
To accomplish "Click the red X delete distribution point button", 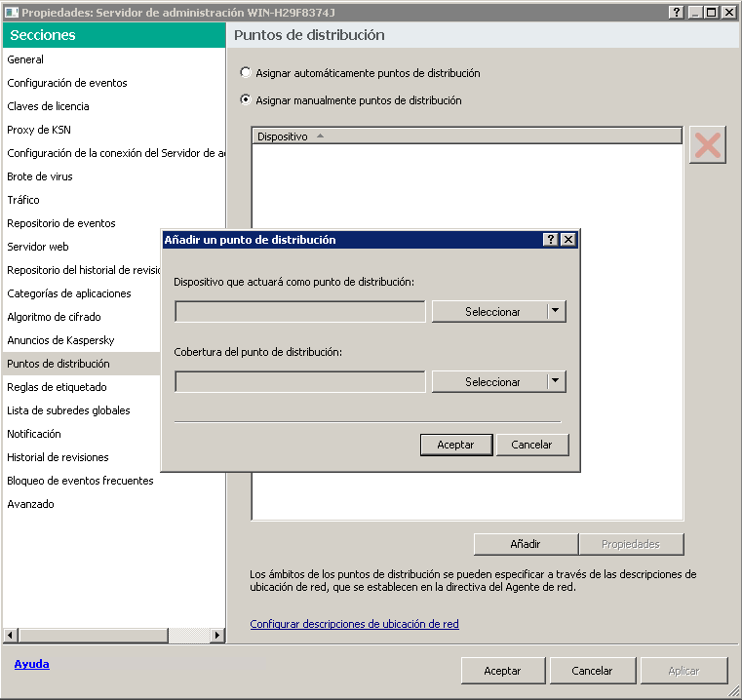I will (708, 144).
